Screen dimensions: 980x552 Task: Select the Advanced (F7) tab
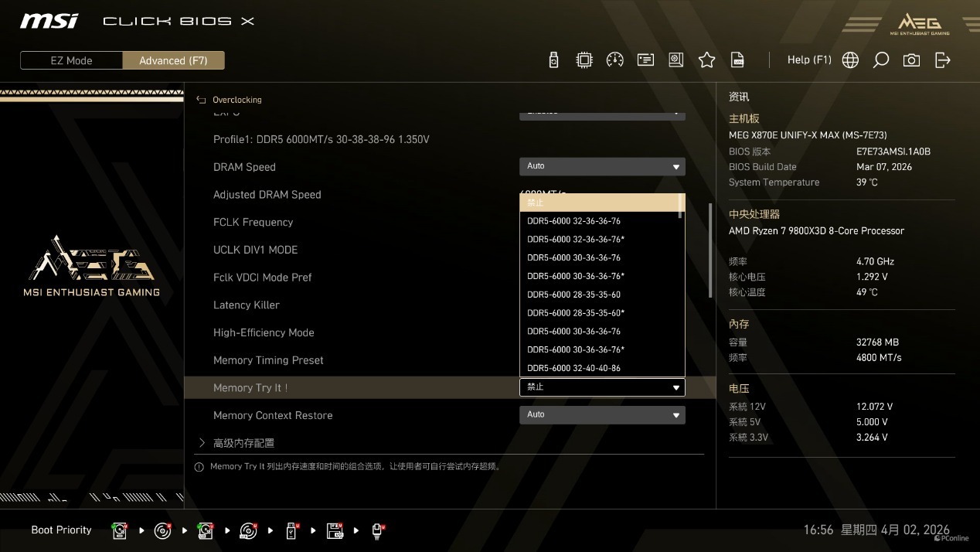point(173,60)
